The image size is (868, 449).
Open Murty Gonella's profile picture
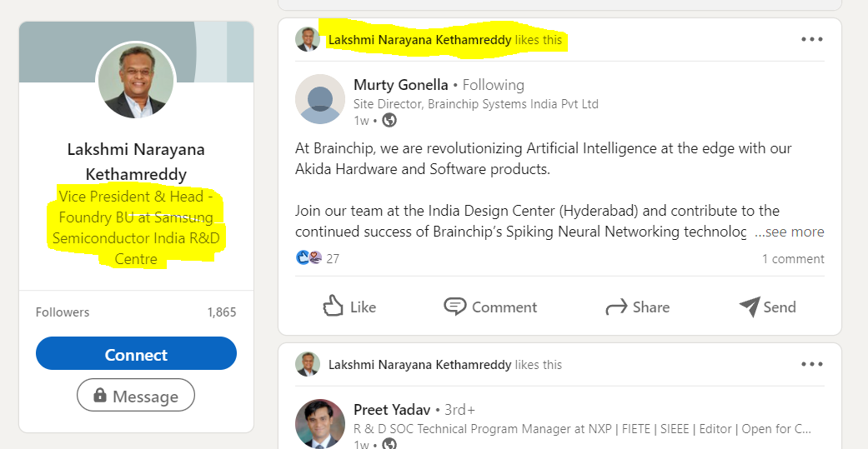pos(320,99)
